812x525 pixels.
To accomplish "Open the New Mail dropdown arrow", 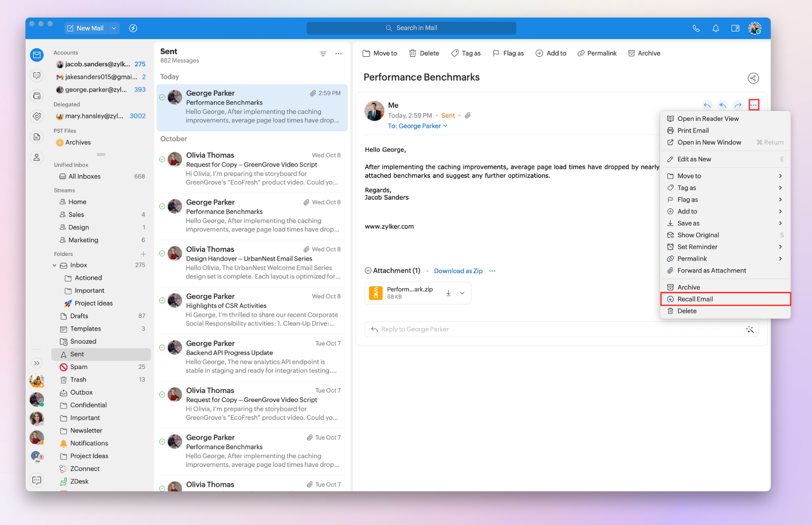I will [x=114, y=28].
